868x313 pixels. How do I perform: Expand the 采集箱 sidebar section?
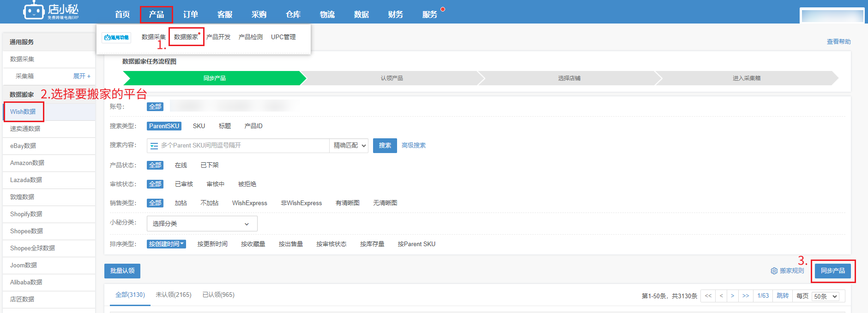82,76
